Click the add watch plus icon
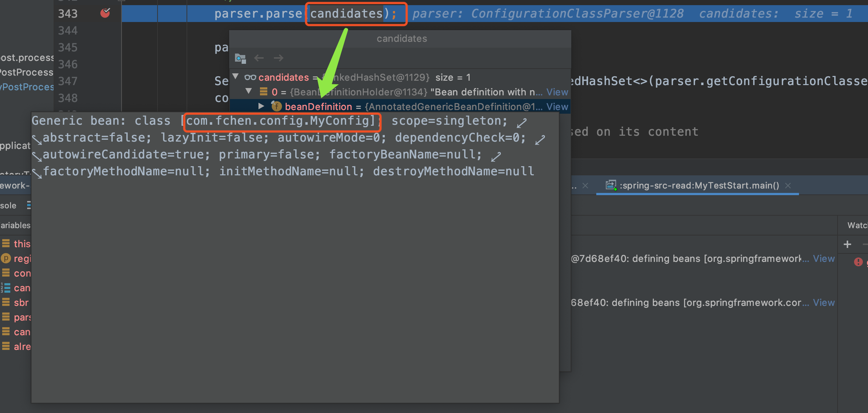 pos(847,244)
